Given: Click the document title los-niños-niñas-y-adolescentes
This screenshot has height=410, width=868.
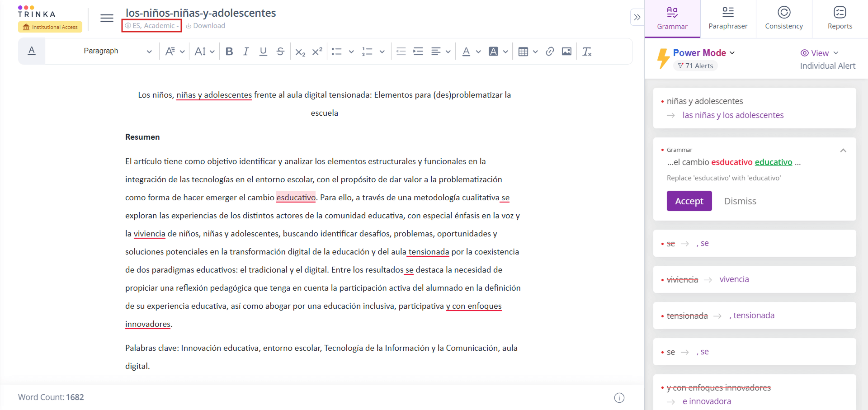Looking at the screenshot, I should click(201, 13).
